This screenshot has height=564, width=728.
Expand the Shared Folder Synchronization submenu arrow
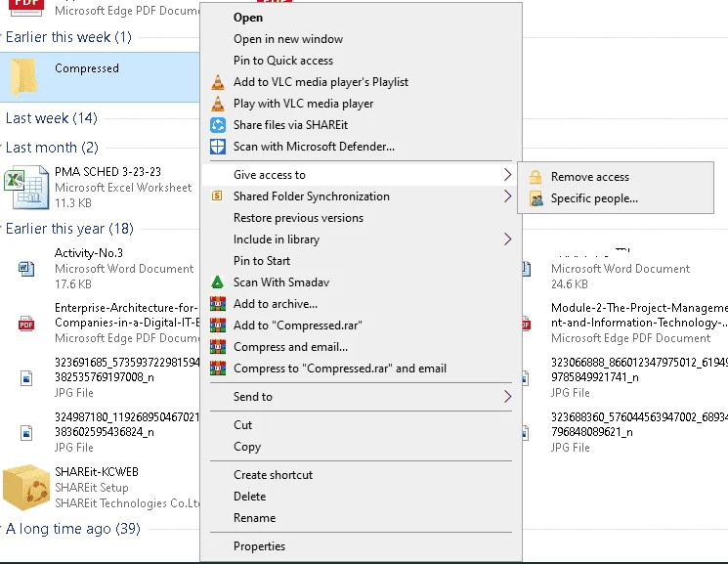[507, 196]
